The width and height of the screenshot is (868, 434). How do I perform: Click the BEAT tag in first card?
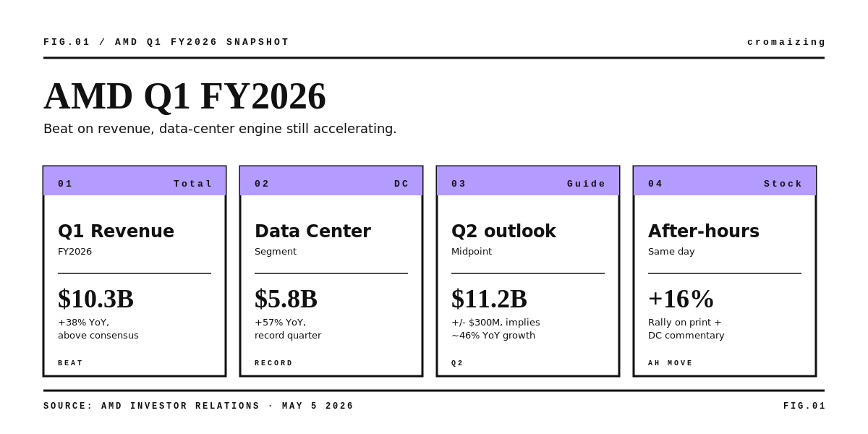pyautogui.click(x=71, y=363)
